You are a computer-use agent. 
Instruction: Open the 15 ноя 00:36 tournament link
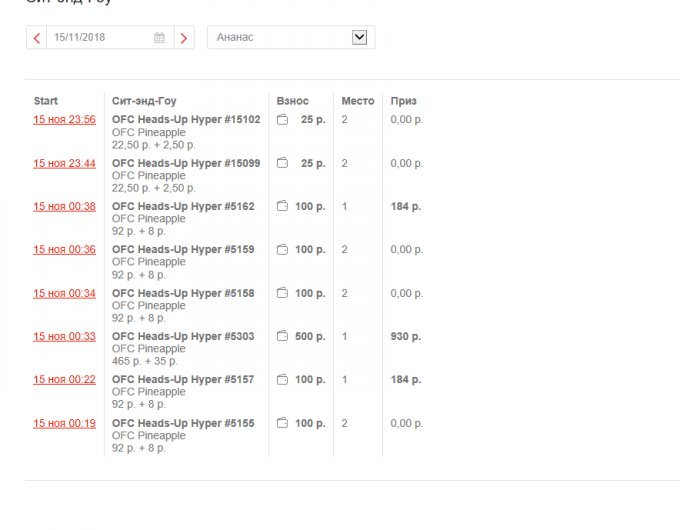point(64,250)
